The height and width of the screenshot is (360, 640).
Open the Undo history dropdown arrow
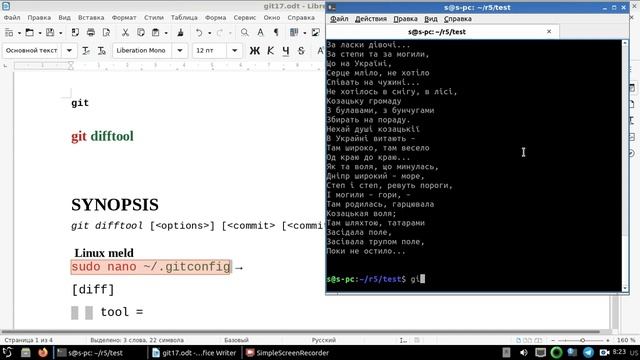point(209,33)
